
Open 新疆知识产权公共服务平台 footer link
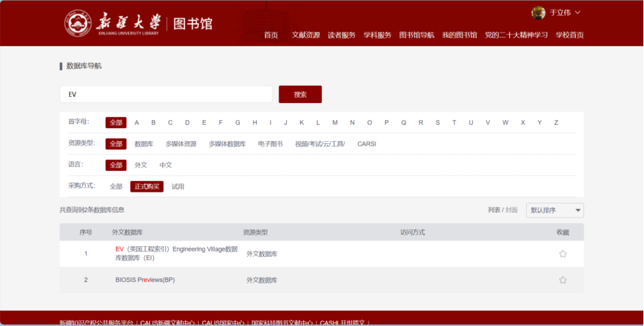point(96,323)
